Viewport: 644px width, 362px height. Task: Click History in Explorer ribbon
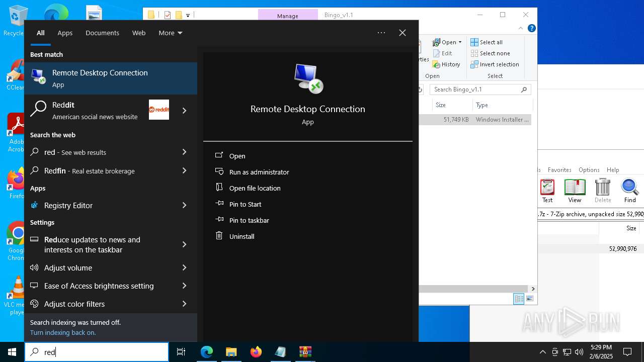[446, 64]
